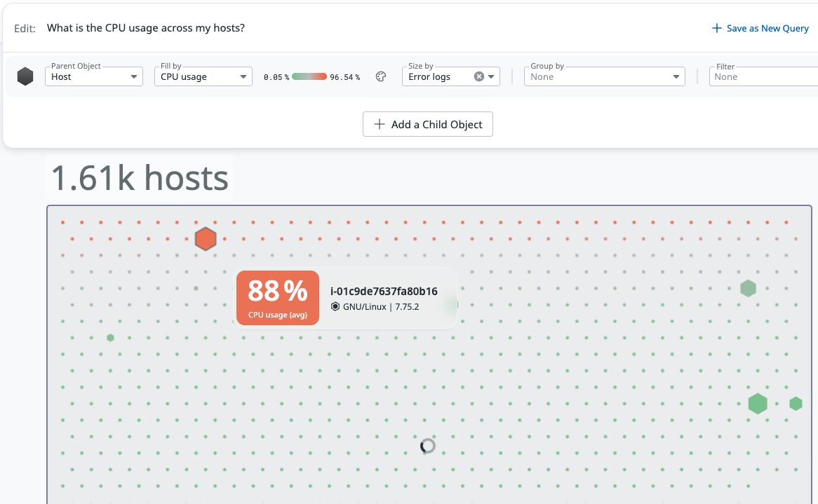The image size is (818, 504).
Task: Click the 88% CPU usage tooltip badge
Action: point(278,298)
